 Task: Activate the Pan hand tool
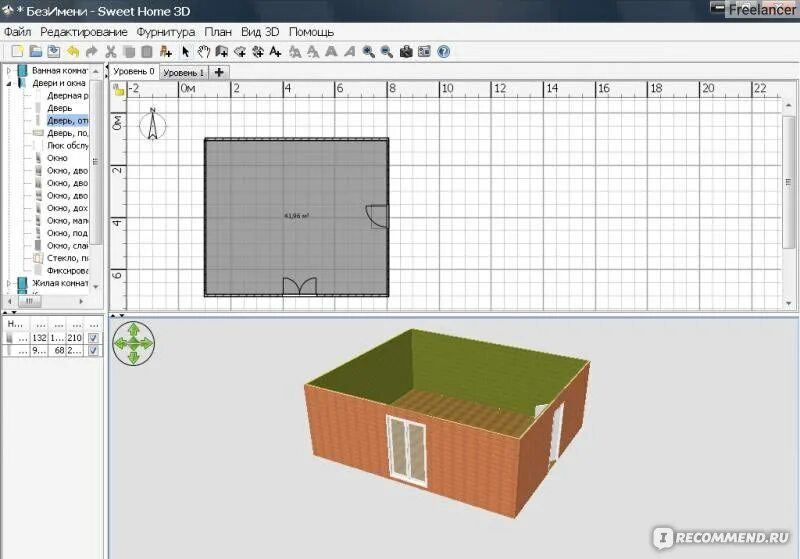pyautogui.click(x=204, y=52)
